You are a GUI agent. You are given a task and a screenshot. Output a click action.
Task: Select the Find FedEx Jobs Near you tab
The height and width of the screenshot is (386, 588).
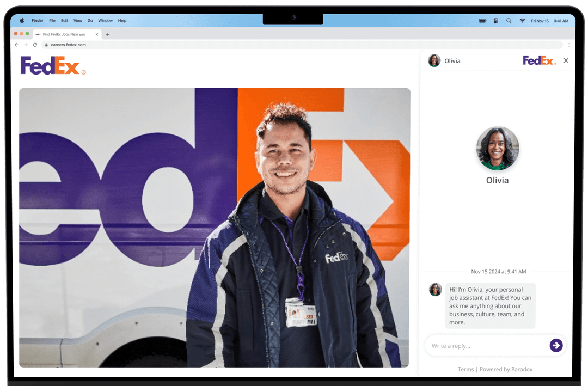click(x=63, y=34)
